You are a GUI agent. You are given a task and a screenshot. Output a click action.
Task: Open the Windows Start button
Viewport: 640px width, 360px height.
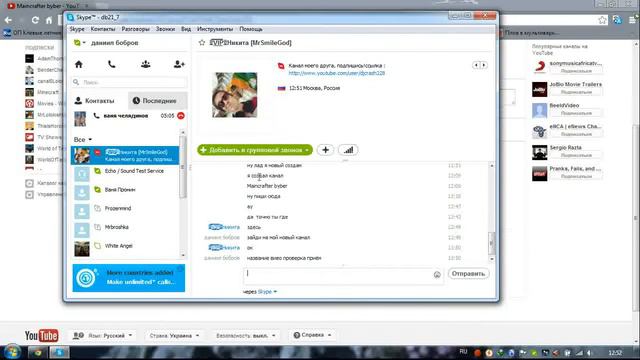(13, 353)
